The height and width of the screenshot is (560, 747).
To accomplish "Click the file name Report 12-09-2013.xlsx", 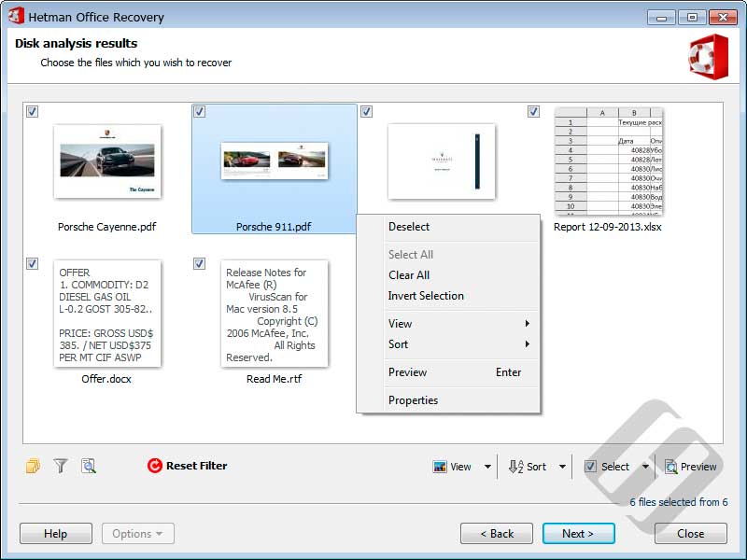I will pos(608,227).
